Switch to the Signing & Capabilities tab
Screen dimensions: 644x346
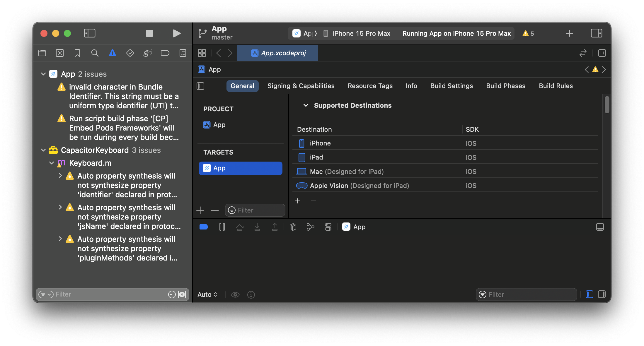coord(301,86)
